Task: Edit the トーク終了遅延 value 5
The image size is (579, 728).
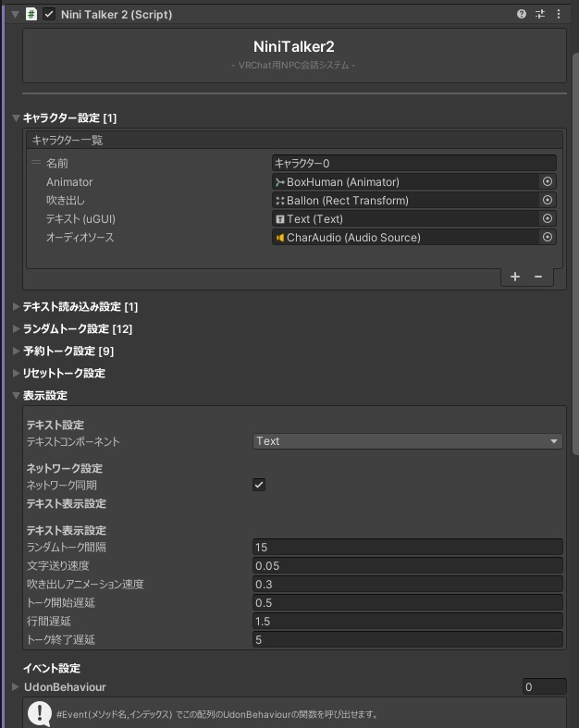Action: [x=407, y=640]
